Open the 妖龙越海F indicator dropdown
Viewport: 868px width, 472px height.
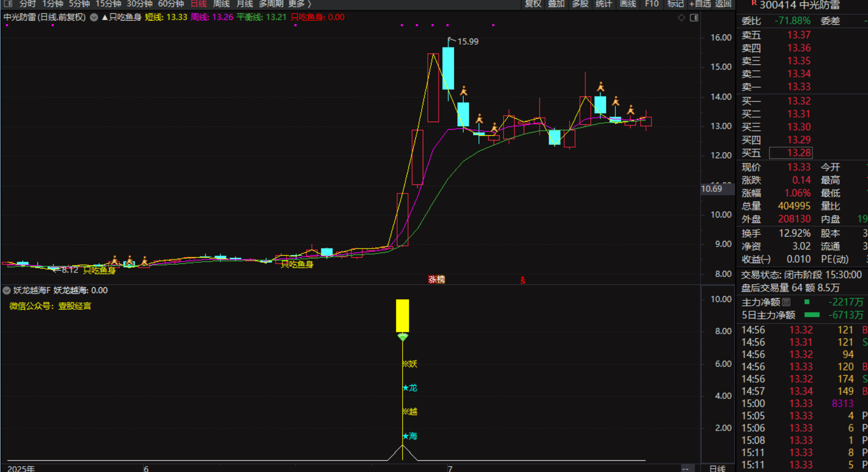pyautogui.click(x=7, y=291)
